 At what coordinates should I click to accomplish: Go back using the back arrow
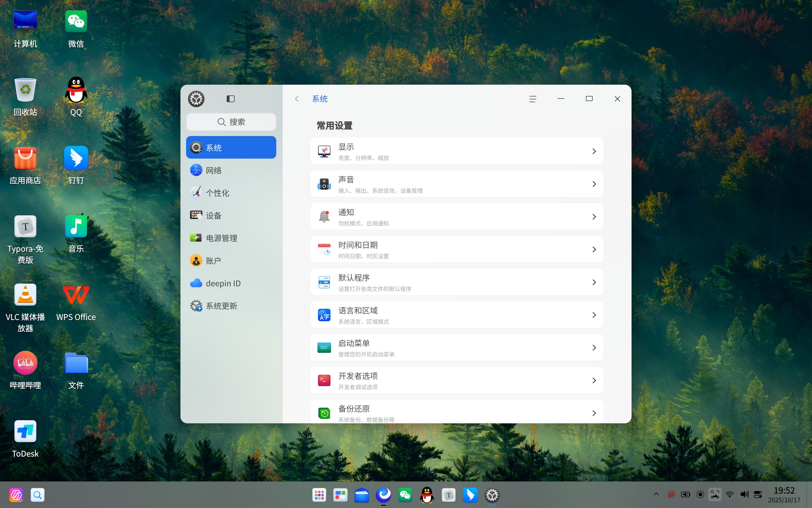pos(297,99)
